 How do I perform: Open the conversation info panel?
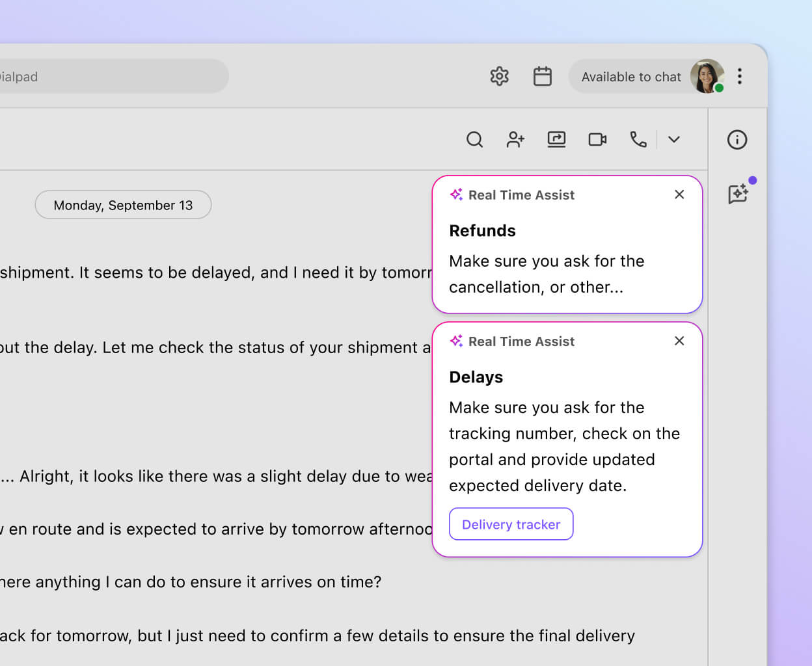(737, 139)
